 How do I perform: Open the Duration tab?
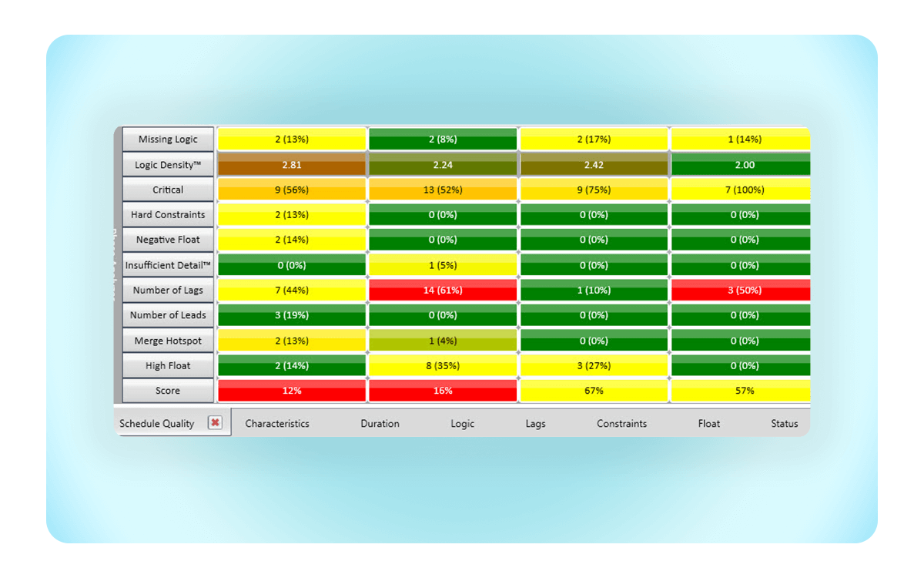(x=380, y=423)
